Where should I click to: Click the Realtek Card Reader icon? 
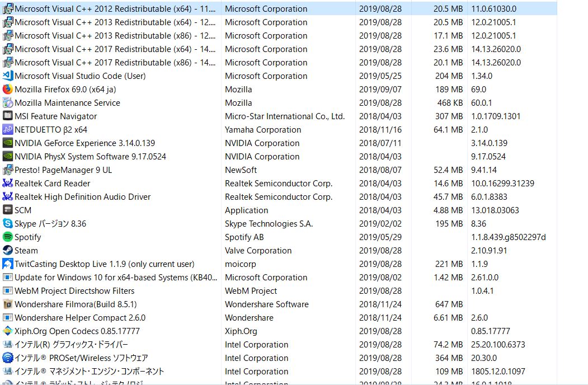[x=8, y=184]
